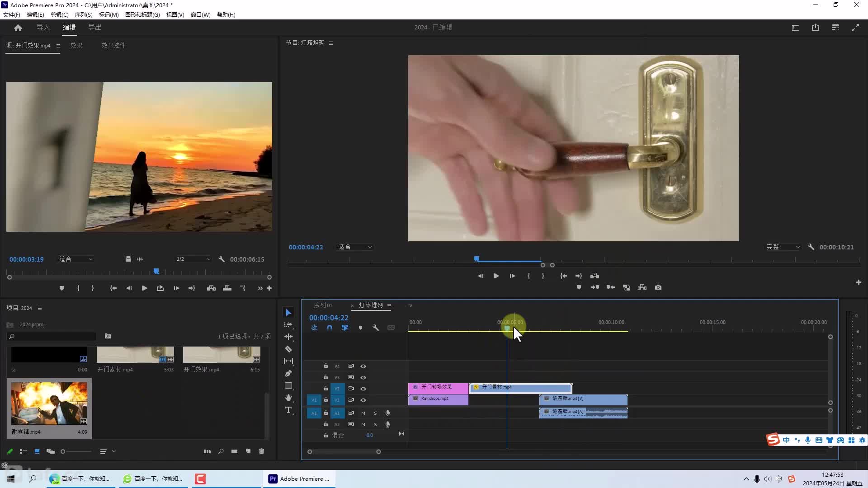The image size is (868, 488).
Task: Select the Selection tool arrow
Action: tap(288, 313)
